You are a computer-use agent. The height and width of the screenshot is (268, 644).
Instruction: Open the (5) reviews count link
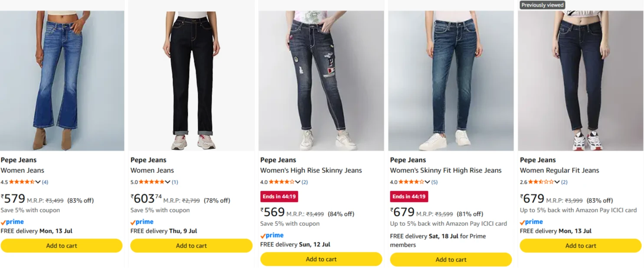[x=435, y=182]
